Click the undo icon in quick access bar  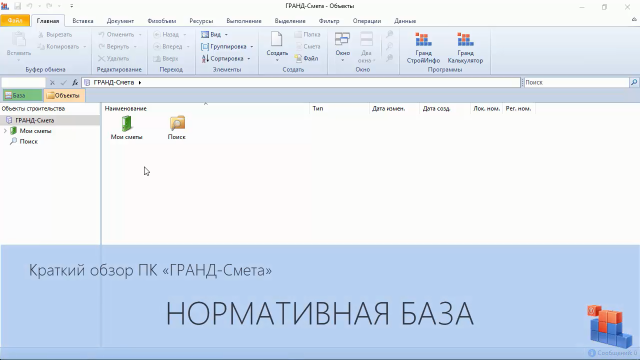pyautogui.click(x=29, y=6)
